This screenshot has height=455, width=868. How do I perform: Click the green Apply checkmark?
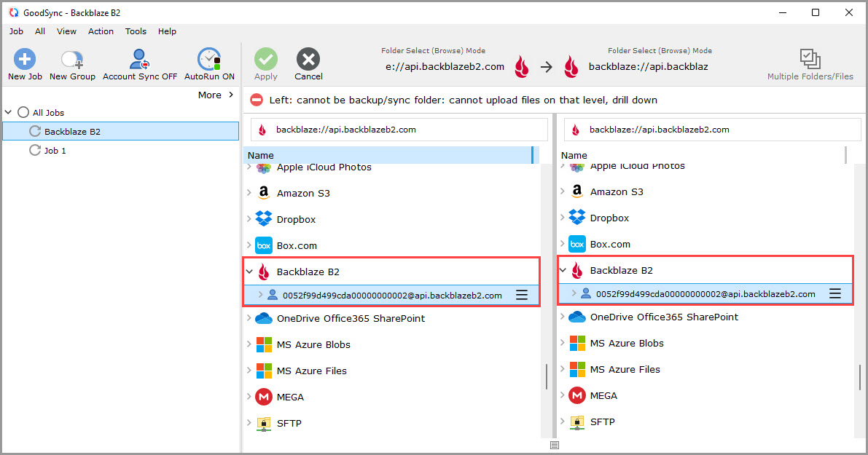pyautogui.click(x=266, y=59)
